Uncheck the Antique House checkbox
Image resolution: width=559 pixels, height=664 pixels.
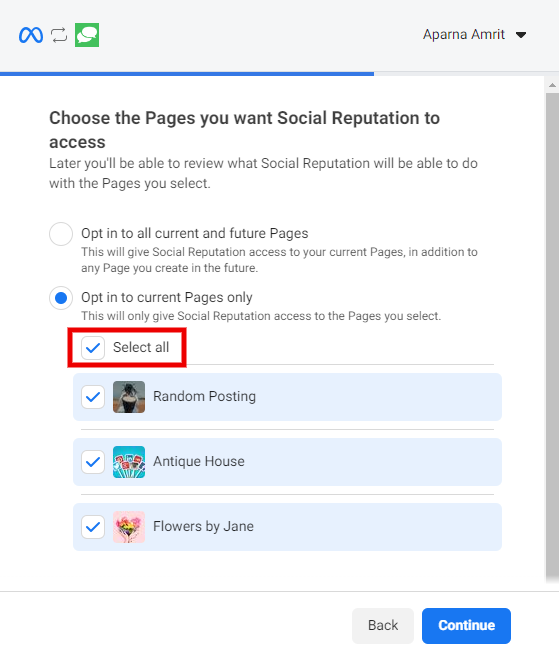(93, 462)
